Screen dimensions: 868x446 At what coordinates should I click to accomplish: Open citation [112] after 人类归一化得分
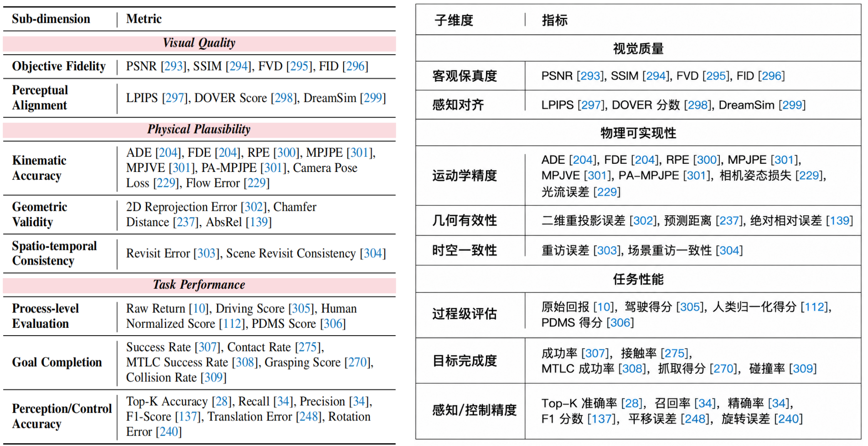[x=815, y=307]
